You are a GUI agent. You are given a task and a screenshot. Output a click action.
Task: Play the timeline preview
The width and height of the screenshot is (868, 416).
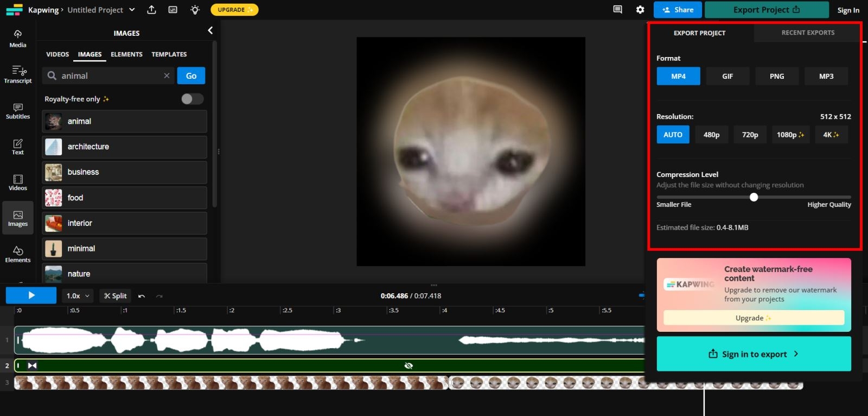point(31,295)
